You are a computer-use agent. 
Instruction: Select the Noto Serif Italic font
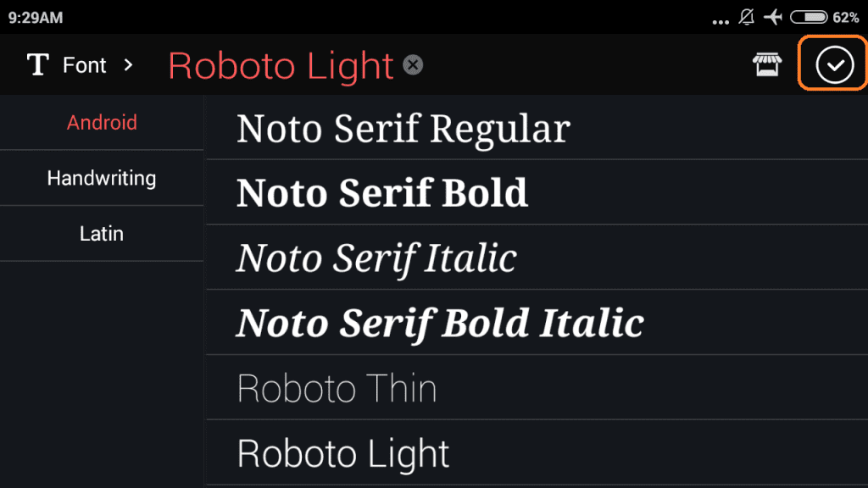tap(376, 258)
